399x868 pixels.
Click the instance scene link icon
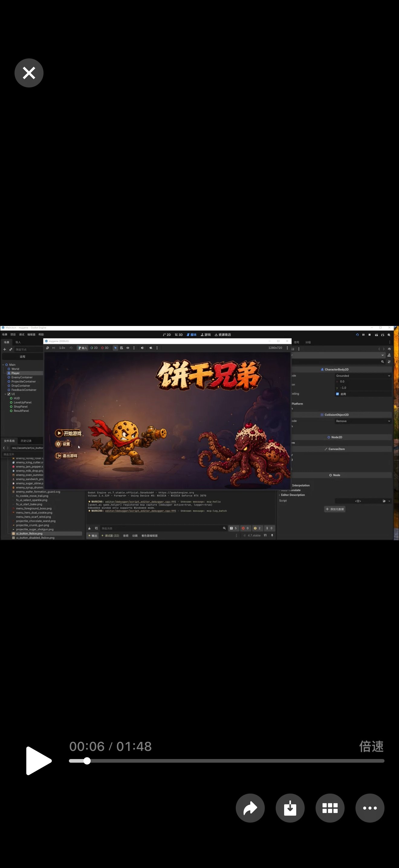pyautogui.click(x=11, y=350)
